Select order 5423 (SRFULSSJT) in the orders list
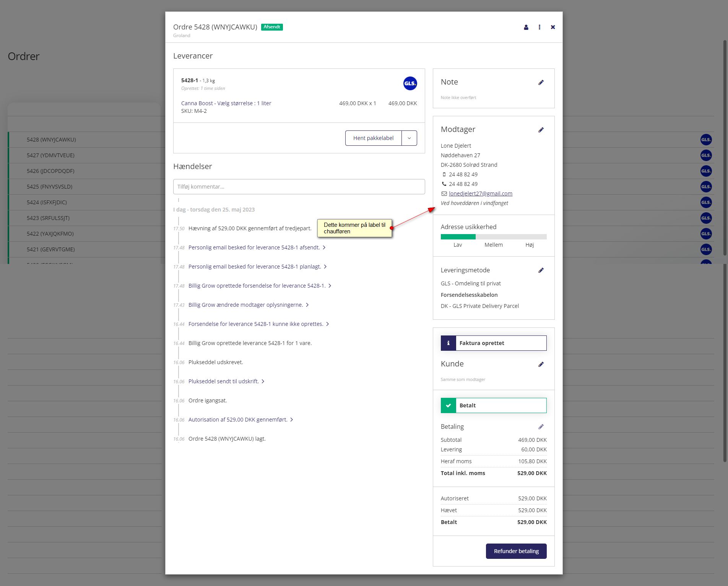The width and height of the screenshot is (728, 586). coord(48,218)
